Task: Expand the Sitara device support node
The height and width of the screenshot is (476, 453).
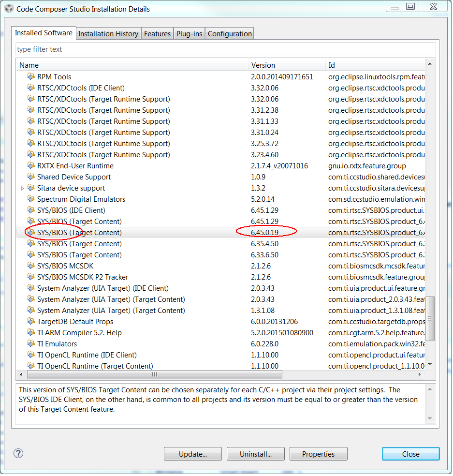Action: coord(22,189)
